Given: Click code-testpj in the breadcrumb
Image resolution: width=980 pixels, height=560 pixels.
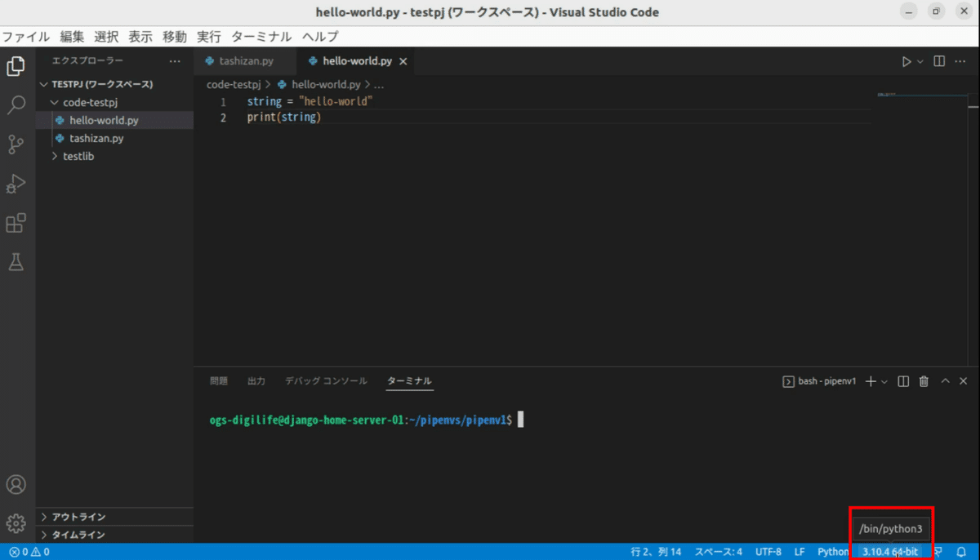Looking at the screenshot, I should pyautogui.click(x=234, y=84).
